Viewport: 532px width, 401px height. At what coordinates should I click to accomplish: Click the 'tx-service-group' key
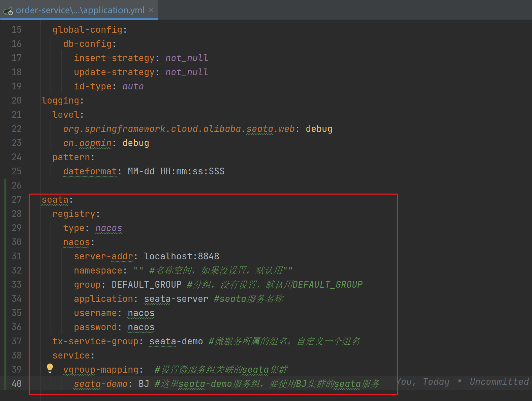click(x=95, y=341)
